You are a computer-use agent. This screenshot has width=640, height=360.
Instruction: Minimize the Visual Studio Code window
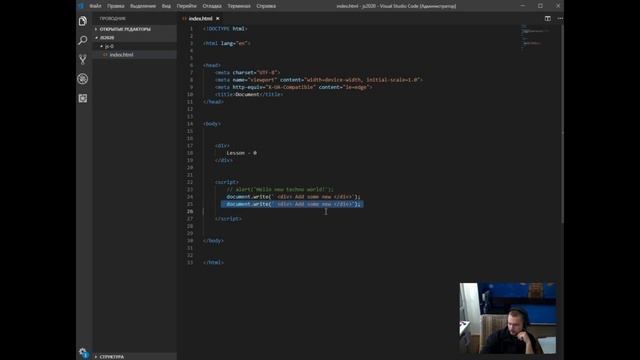pyautogui.click(x=523, y=6)
